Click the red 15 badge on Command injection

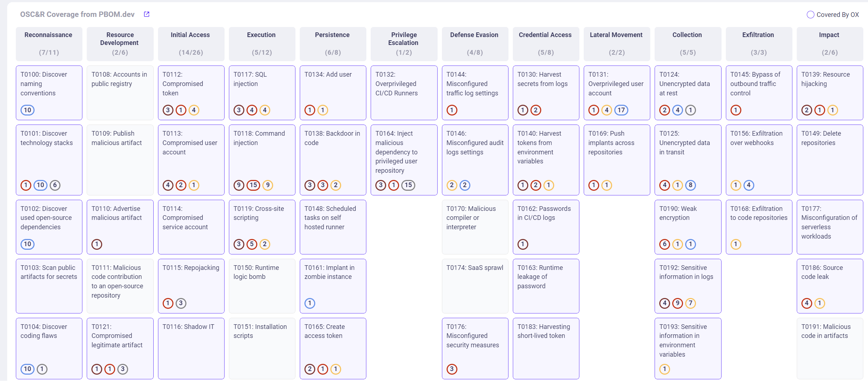coord(253,185)
